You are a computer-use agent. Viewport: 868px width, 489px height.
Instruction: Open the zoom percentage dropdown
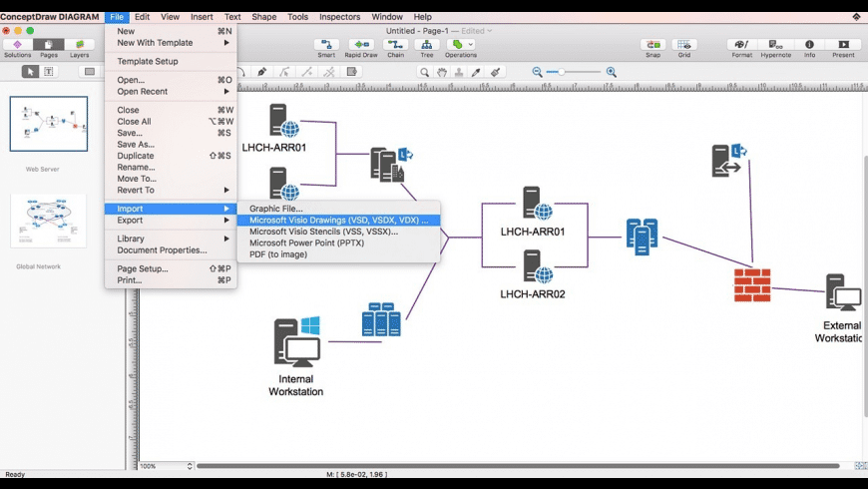(x=166, y=466)
